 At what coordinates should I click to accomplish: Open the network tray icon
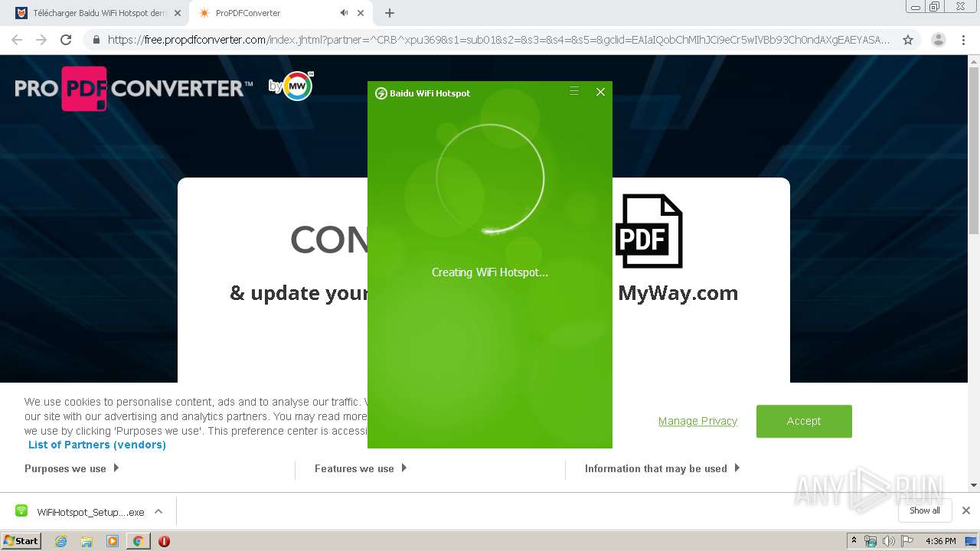871,541
